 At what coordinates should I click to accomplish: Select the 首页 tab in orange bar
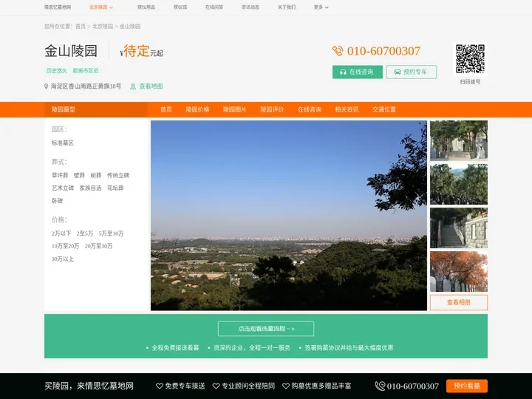pyautogui.click(x=166, y=109)
